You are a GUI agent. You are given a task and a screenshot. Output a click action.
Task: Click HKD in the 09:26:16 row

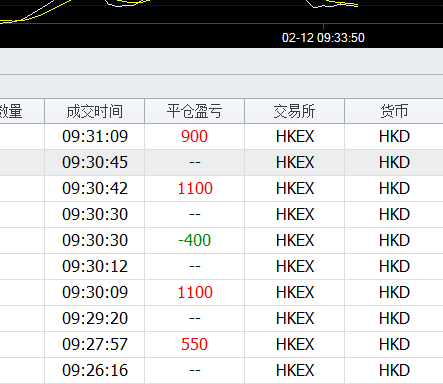point(394,370)
